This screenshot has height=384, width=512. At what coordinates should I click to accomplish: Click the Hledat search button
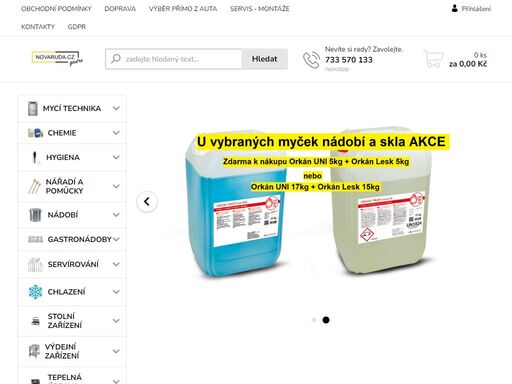(265, 59)
